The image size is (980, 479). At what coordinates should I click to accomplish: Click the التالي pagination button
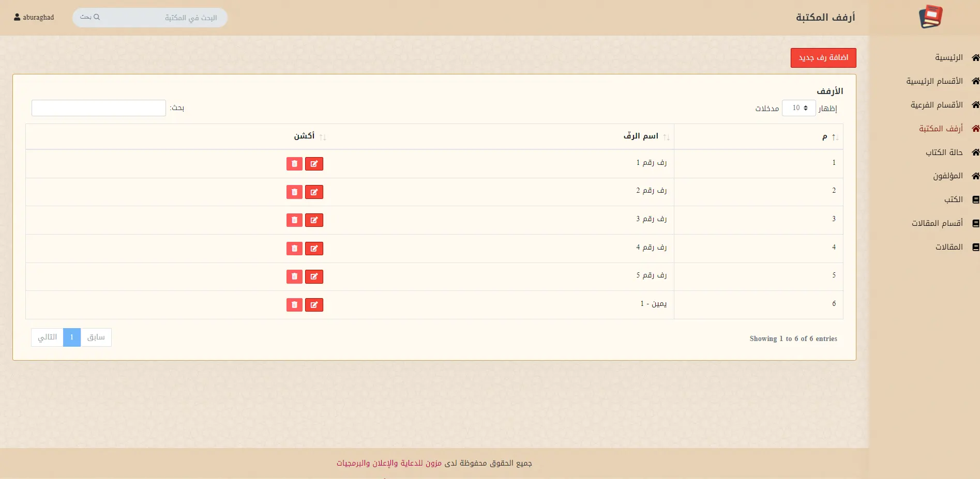pos(47,337)
